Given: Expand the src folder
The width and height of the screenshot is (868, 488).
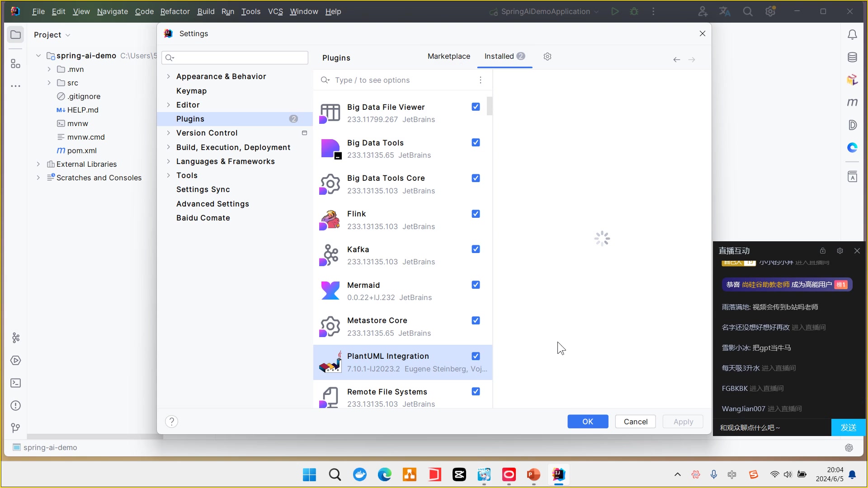Looking at the screenshot, I should 49,83.
